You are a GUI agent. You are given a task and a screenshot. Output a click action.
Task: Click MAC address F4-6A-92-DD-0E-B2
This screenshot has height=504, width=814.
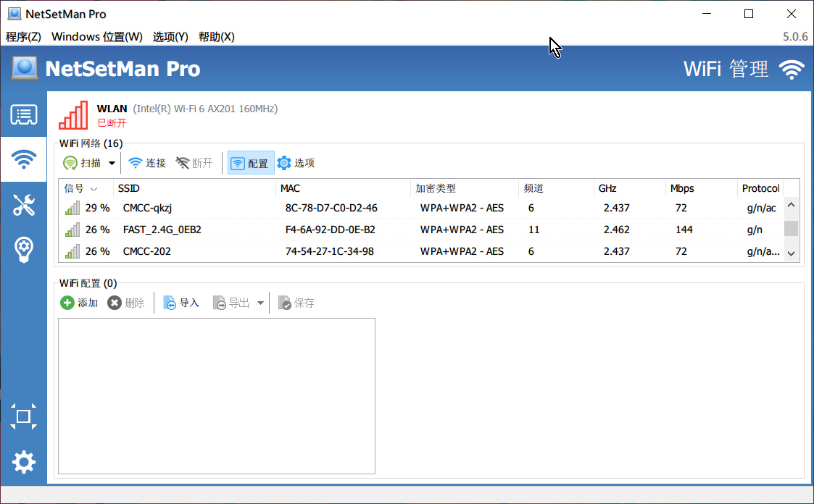pos(331,230)
